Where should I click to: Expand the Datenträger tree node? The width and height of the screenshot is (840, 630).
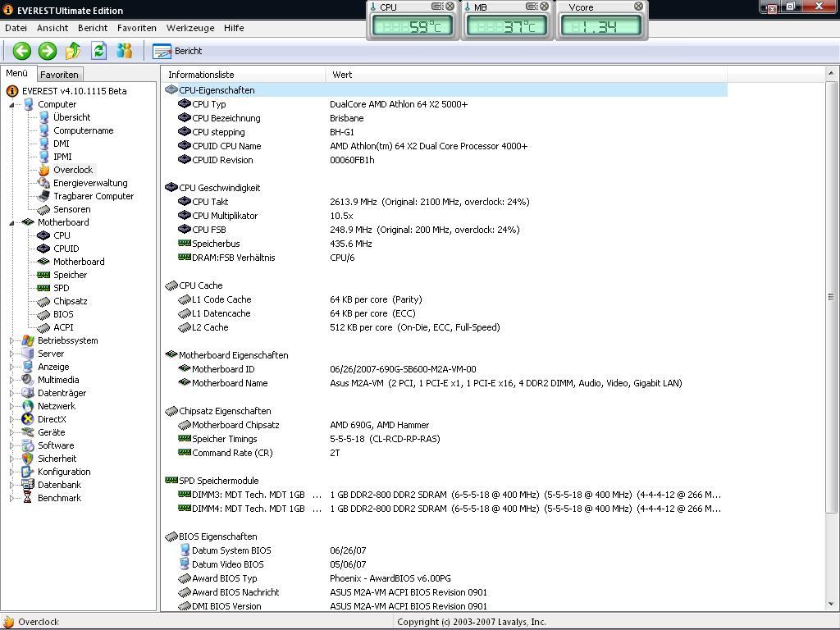[11, 393]
